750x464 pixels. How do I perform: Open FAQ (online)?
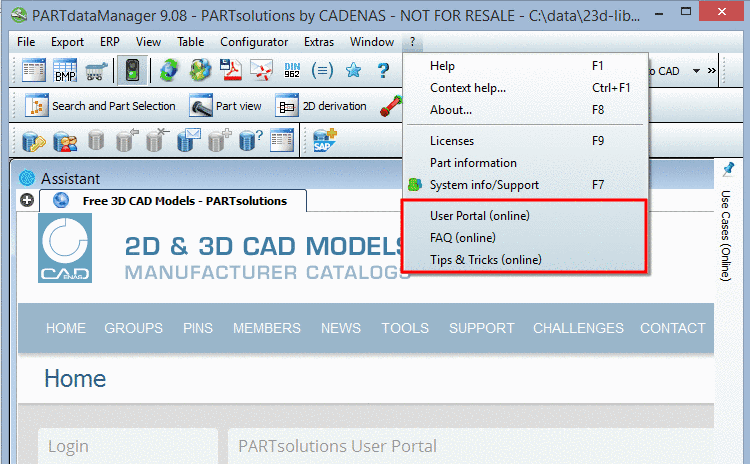click(525, 238)
